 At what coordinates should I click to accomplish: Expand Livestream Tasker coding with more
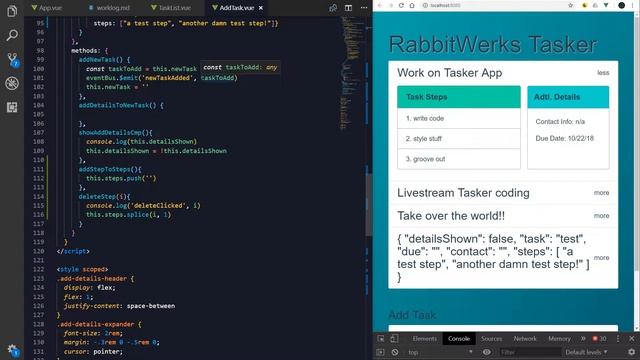pos(601,193)
